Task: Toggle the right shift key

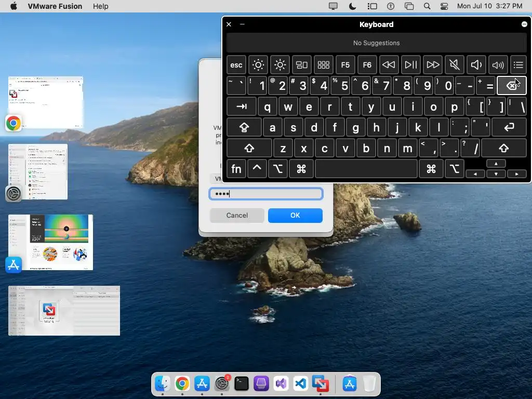Action: click(504, 148)
